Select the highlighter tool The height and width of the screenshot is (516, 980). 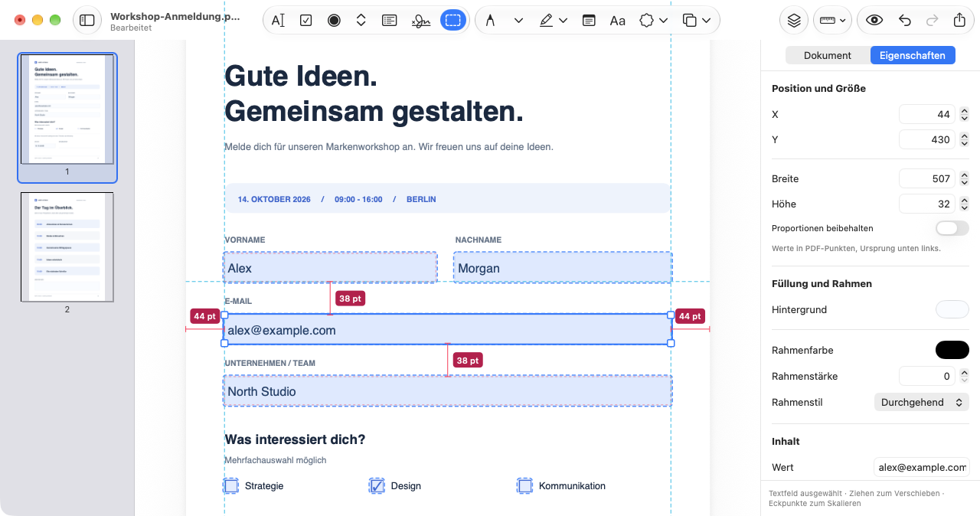546,21
